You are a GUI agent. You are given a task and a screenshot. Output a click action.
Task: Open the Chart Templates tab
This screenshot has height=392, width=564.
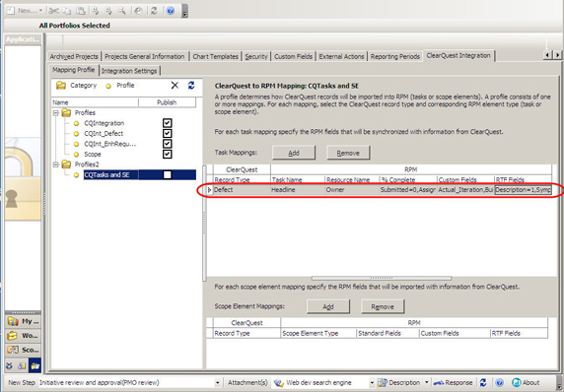(216, 56)
